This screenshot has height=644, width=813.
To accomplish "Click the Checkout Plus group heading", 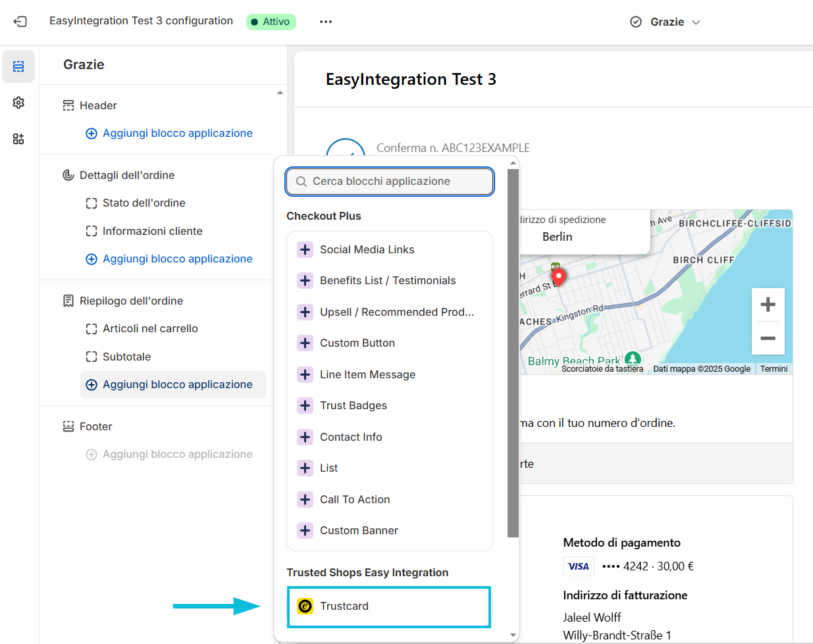I will (324, 216).
